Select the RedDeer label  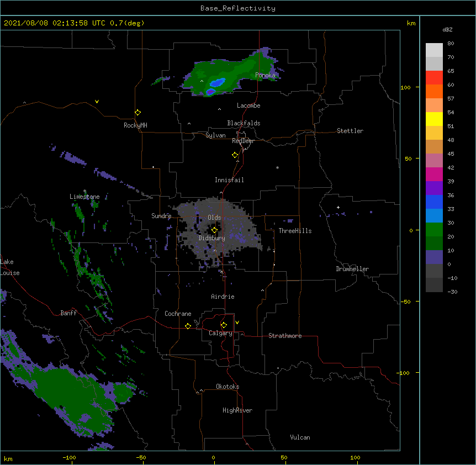coord(243,141)
